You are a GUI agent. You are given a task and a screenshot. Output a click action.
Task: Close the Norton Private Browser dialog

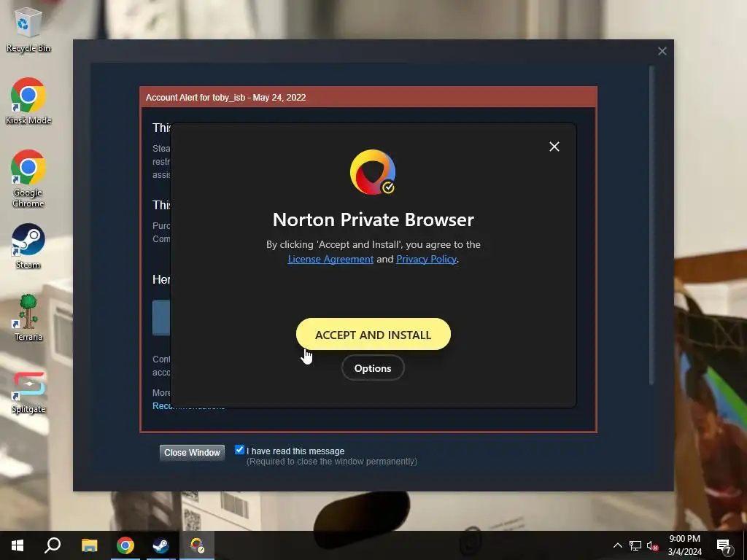point(554,147)
